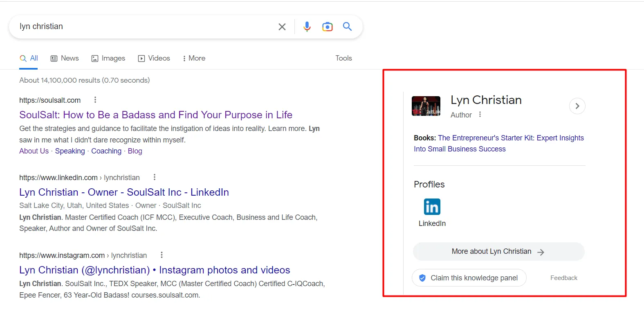This screenshot has width=644, height=316.
Task: Click the https://soulsalt.com URL text
Action: [x=50, y=100]
